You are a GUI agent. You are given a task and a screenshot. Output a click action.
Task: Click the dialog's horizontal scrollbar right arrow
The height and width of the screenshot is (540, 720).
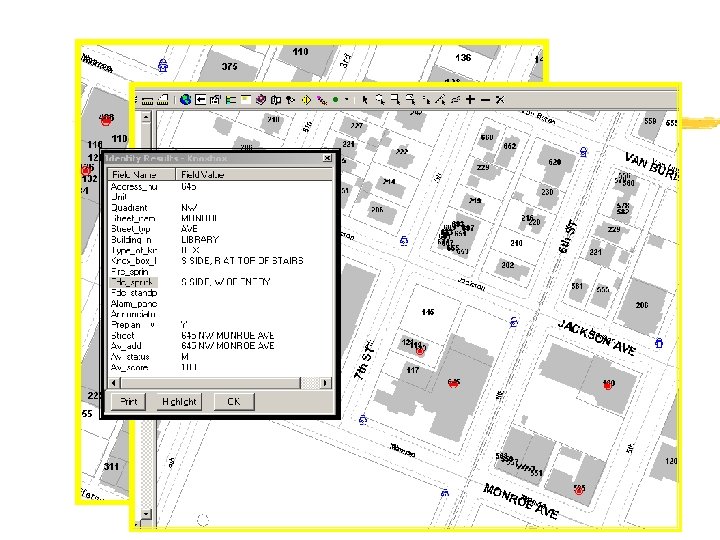325,382
